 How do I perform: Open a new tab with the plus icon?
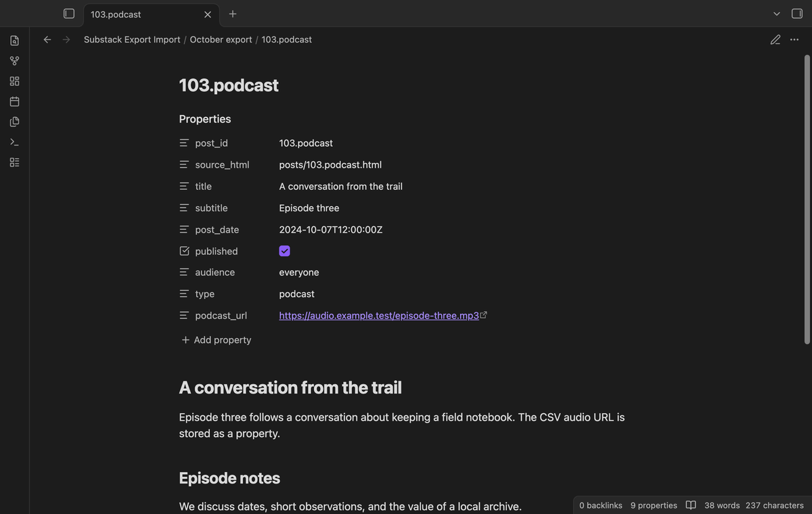coord(233,14)
